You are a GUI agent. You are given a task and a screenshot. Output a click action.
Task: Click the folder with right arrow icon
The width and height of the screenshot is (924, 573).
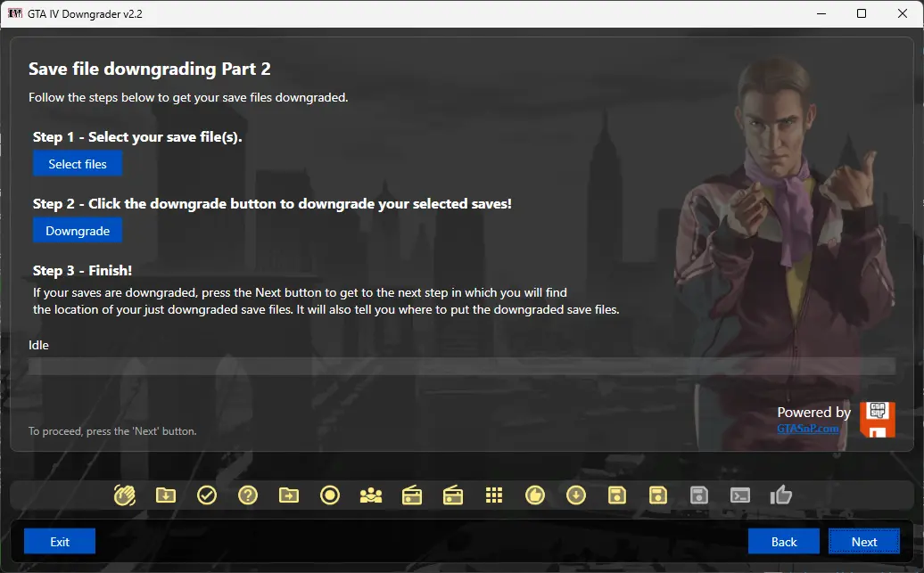click(289, 495)
